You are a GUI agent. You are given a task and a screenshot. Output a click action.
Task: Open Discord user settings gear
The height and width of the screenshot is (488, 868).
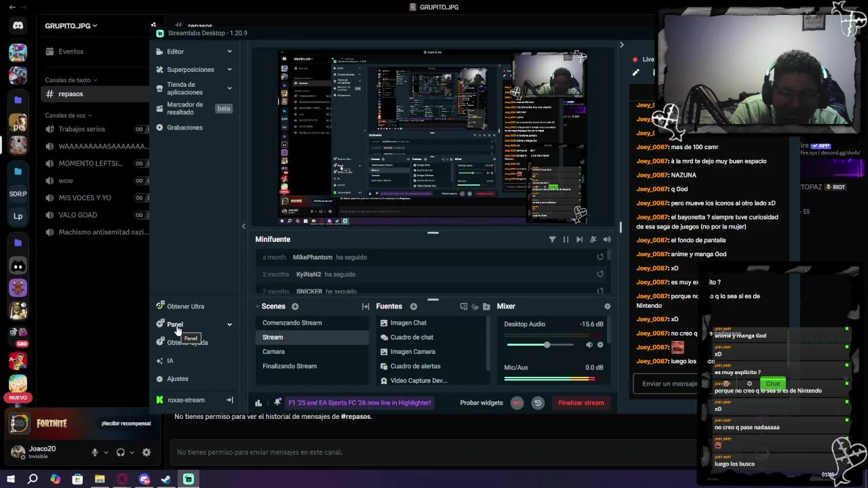[146, 452]
